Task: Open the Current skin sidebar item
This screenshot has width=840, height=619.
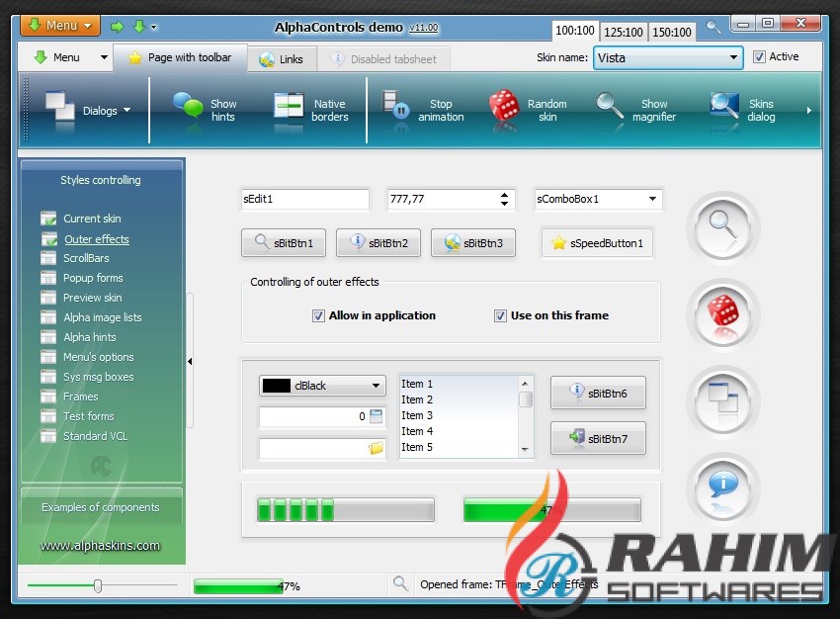Action: tap(92, 219)
